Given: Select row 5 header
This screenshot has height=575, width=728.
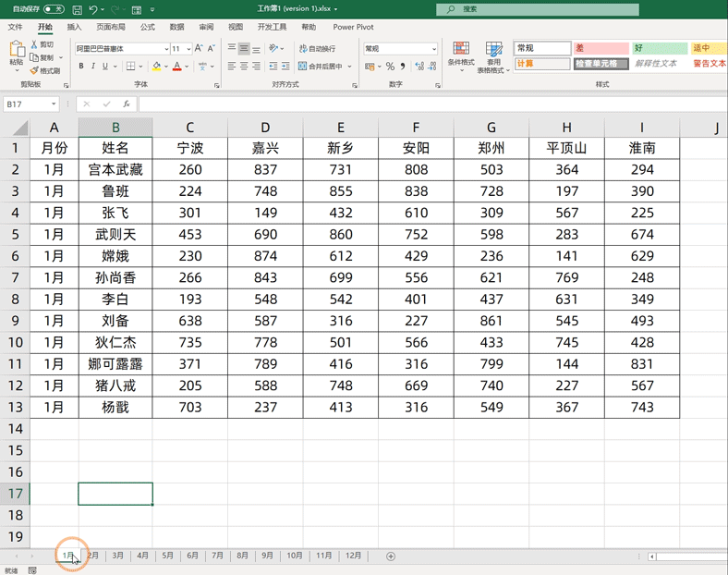Looking at the screenshot, I should [x=15, y=235].
